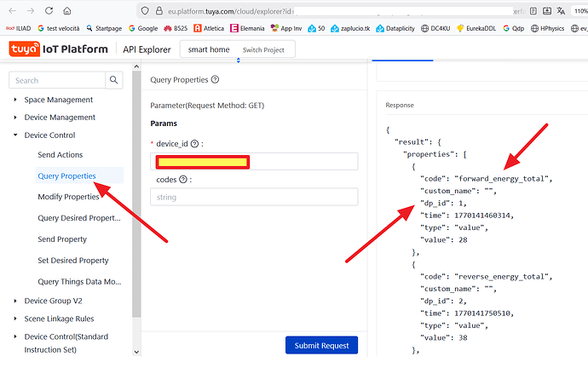
Task: Click "reverse_energy_total" in the response
Action: point(501,276)
